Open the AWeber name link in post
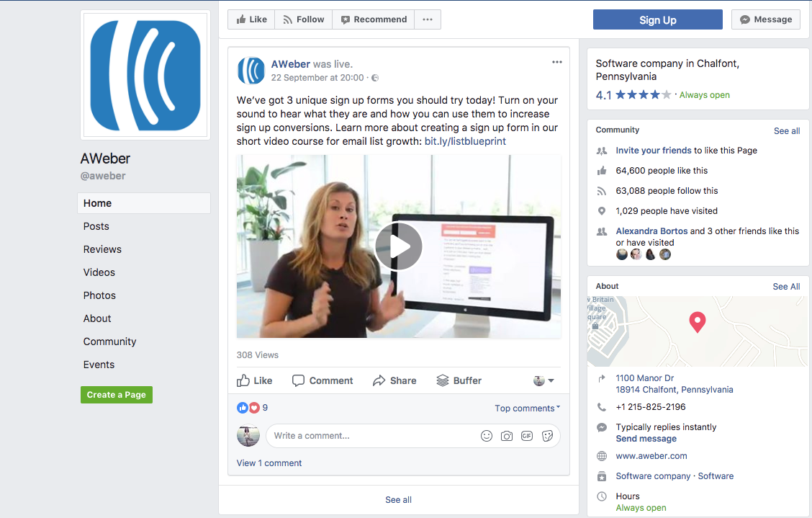812x518 pixels. [x=291, y=64]
